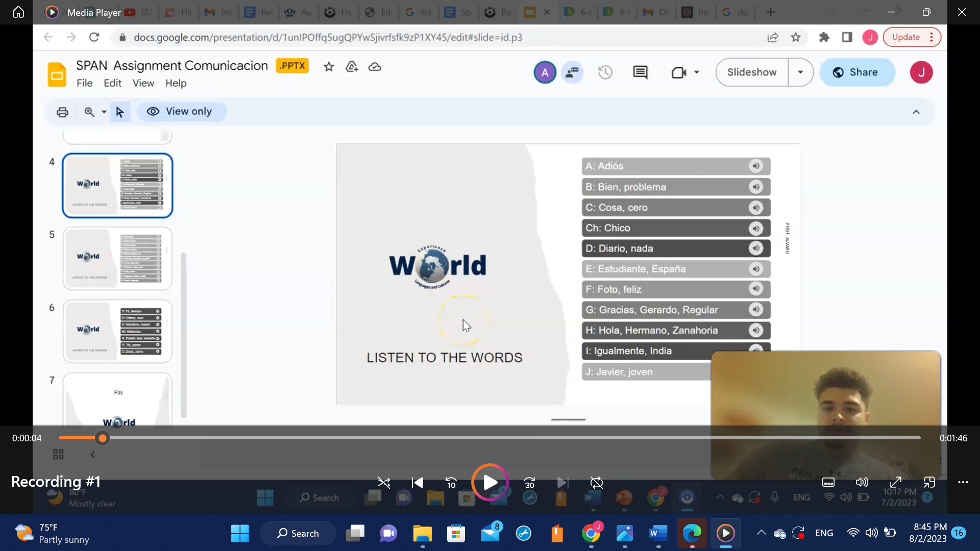This screenshot has height=551, width=980.
Task: Play audio for G: Gracias, Gerardo, Regular
Action: coord(756,310)
